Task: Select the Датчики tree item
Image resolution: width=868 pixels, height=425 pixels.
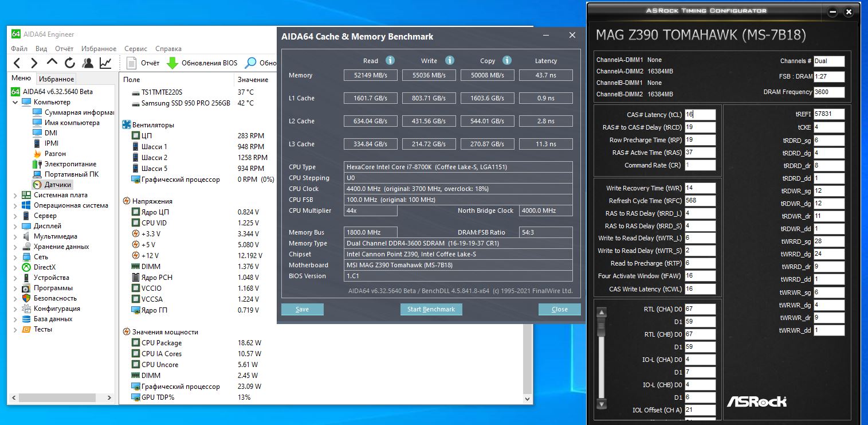Action: click(52, 185)
